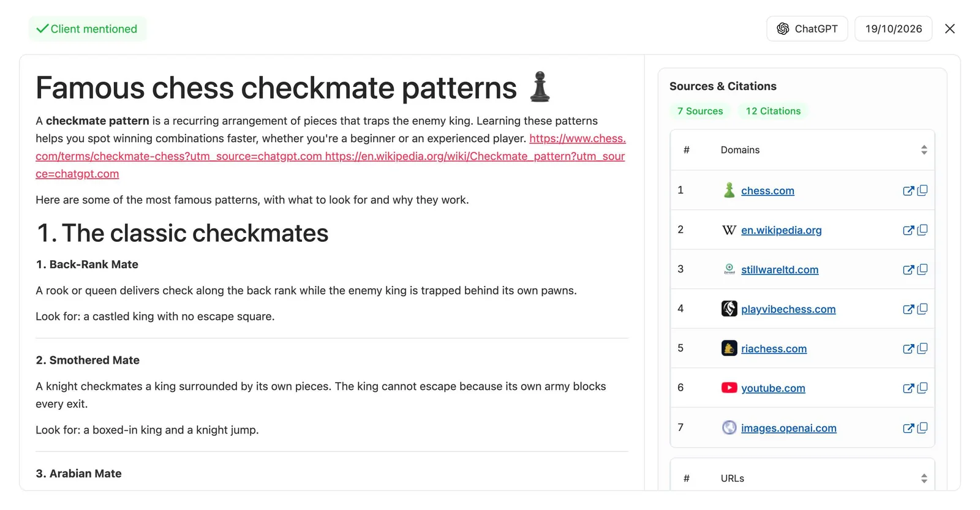
Task: Open en.wikipedia.org external link icon
Action: 908,230
